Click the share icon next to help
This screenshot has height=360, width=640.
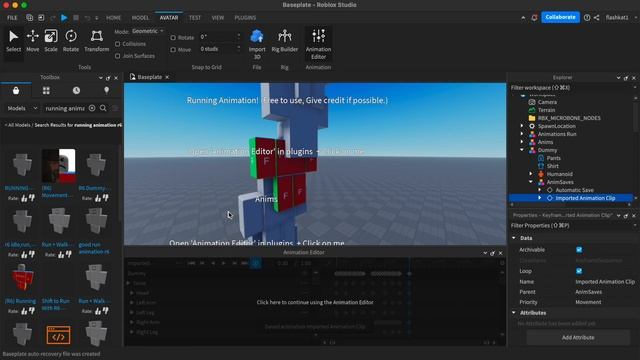click(597, 18)
